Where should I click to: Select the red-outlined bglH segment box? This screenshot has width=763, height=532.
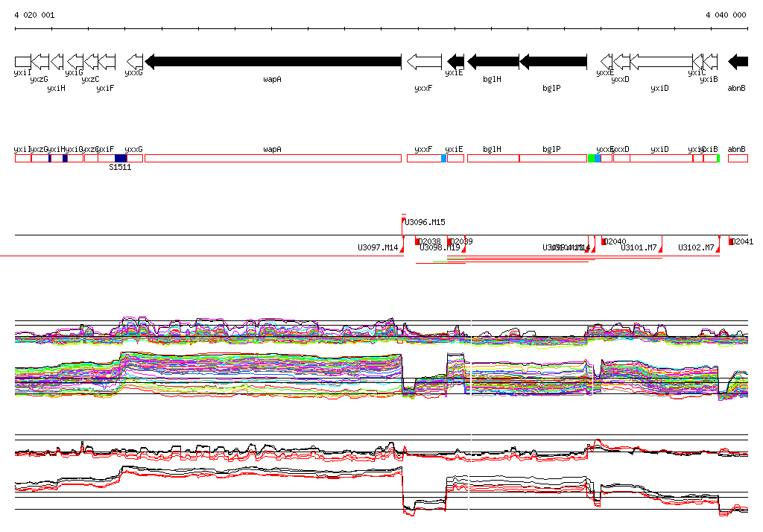(493, 158)
